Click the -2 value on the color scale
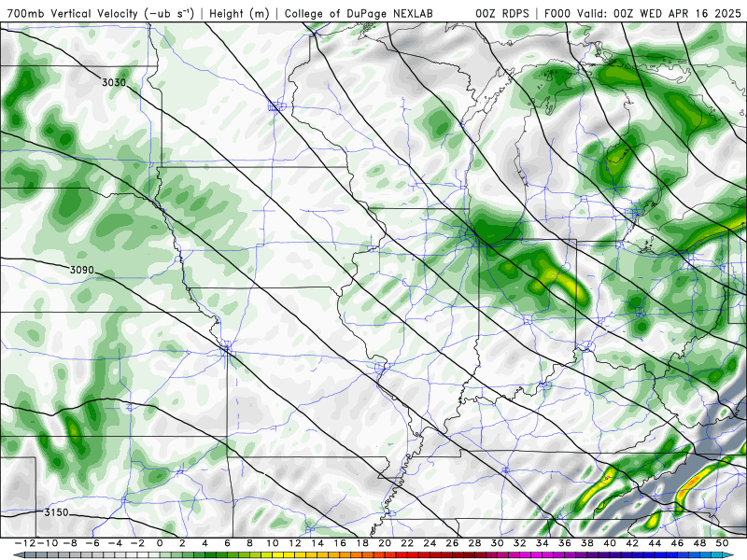Viewport: 747px width, 560px height. click(x=138, y=543)
